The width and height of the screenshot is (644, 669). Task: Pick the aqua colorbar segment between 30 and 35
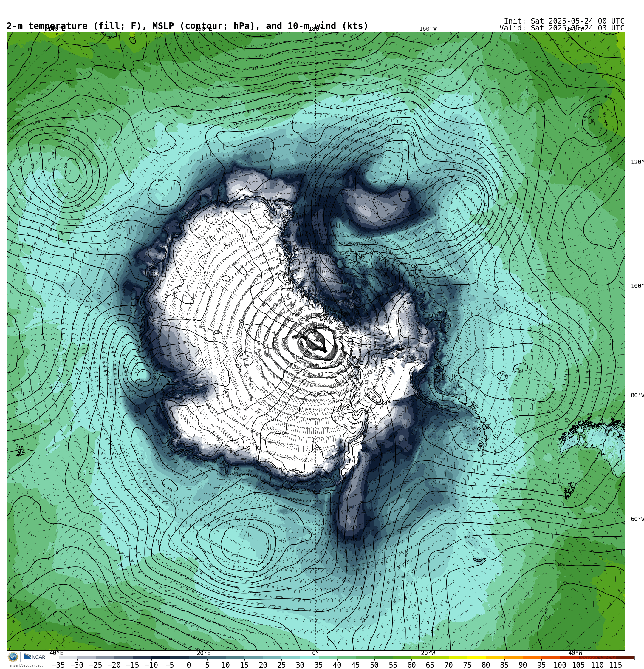tap(309, 658)
